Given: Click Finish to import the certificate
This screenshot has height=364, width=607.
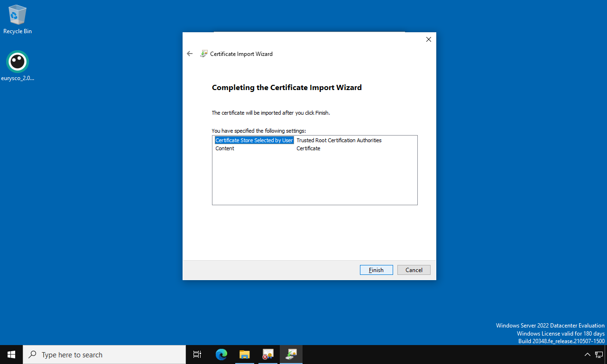Looking at the screenshot, I should pyautogui.click(x=376, y=270).
